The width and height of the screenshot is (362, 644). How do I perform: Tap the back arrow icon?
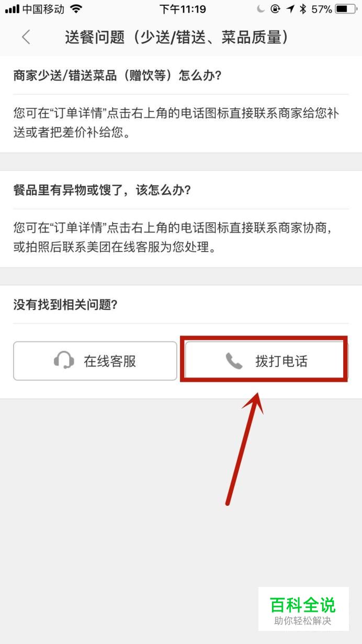(x=26, y=37)
